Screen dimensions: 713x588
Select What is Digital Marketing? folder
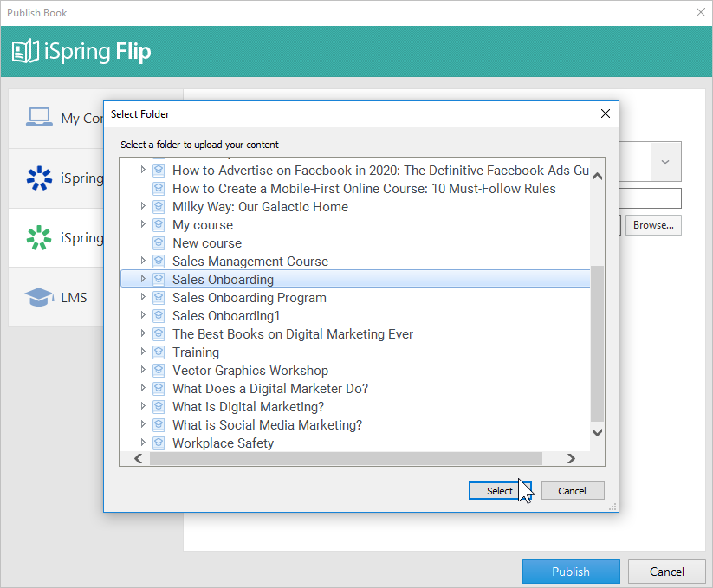point(248,407)
